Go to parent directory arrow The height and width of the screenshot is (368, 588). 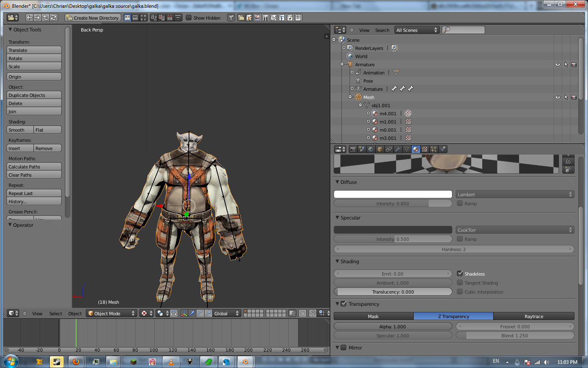pyautogui.click(x=45, y=18)
